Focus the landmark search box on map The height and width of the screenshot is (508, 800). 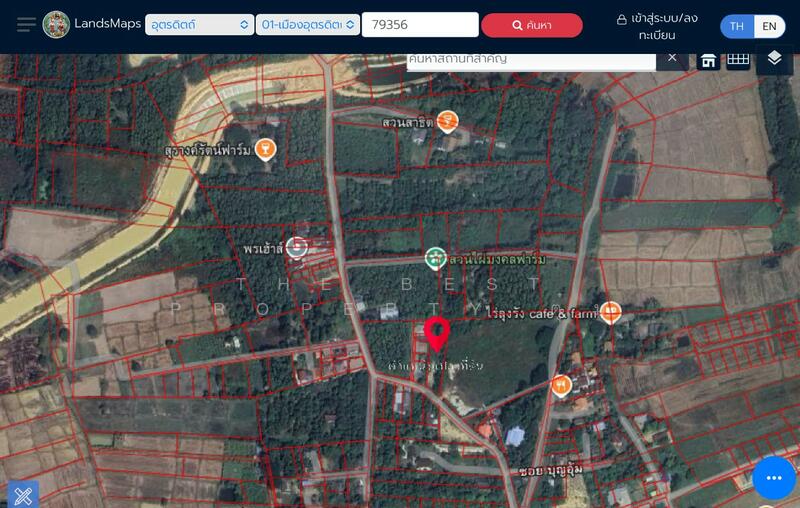[530, 59]
